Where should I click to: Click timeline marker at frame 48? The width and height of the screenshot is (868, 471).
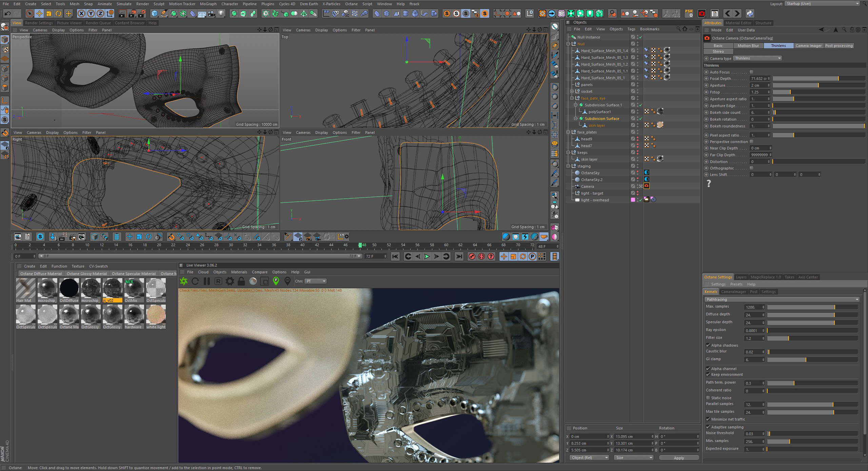360,245
